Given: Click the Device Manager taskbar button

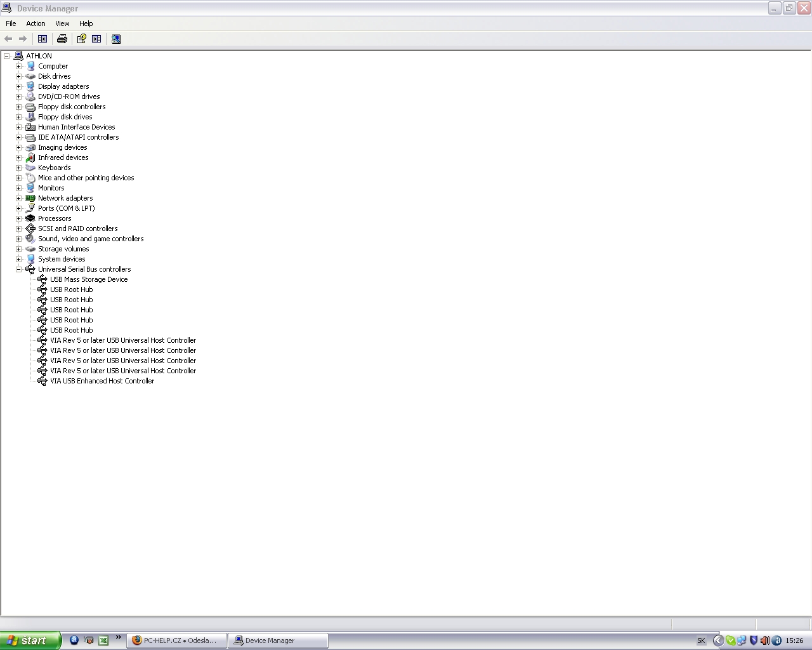Looking at the screenshot, I should point(278,640).
